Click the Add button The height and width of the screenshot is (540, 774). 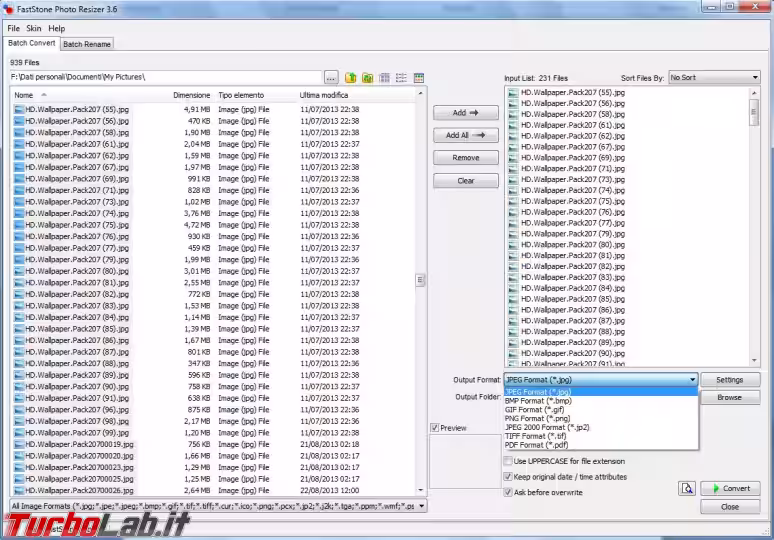(465, 113)
